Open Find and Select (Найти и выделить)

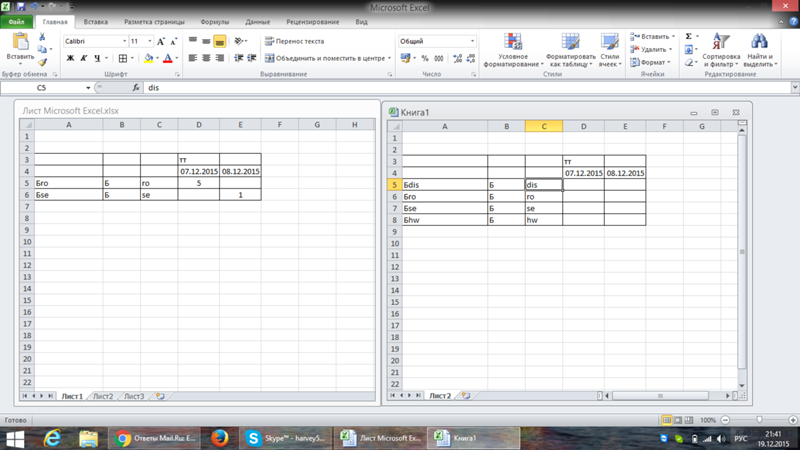click(x=760, y=50)
